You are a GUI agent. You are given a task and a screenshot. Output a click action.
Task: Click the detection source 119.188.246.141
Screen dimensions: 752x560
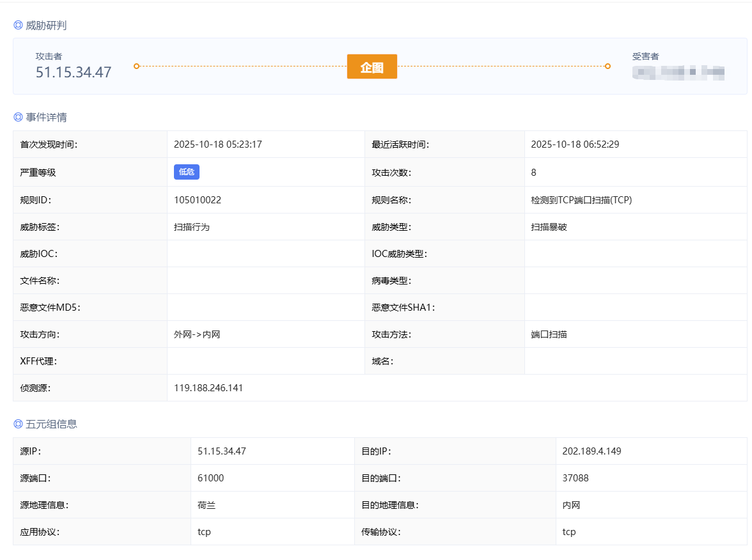click(208, 388)
